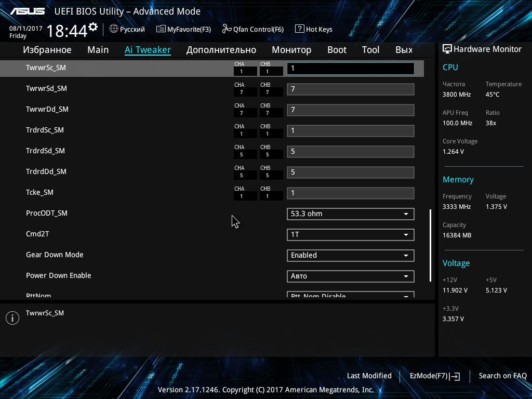The image size is (532, 399).
Task: Select the TrdrdSc_SM setting label
Action: [x=45, y=130]
